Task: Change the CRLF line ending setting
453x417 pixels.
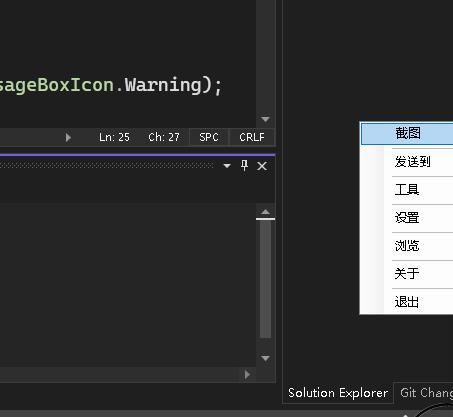Action: click(252, 137)
